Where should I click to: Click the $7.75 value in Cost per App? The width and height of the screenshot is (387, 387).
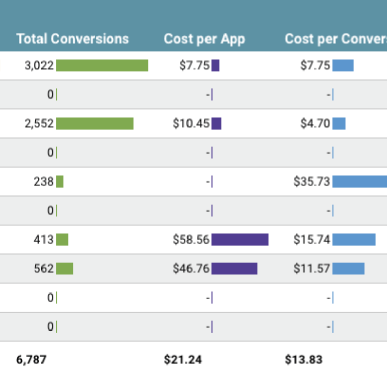click(x=194, y=65)
